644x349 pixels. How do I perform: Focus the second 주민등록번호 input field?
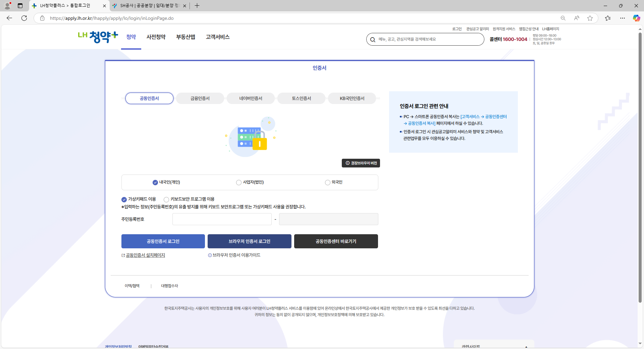329,219
